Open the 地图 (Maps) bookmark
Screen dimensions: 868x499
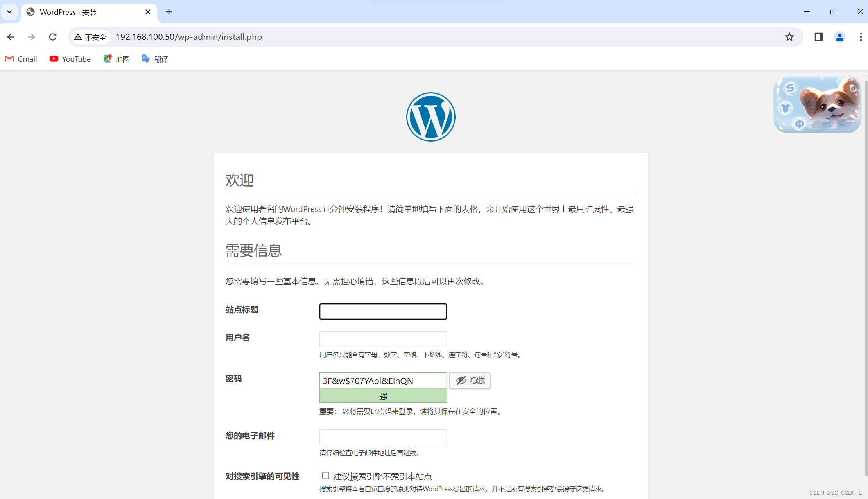[116, 59]
